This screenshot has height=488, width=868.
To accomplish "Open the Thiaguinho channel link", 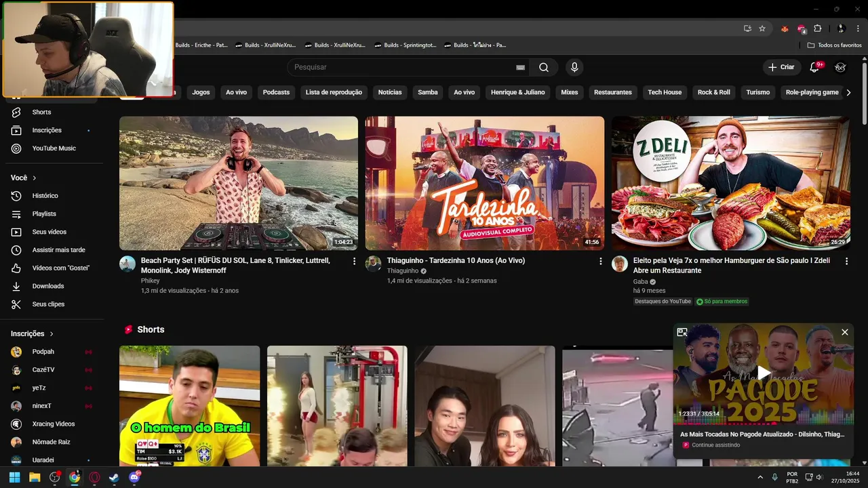I will click(403, 271).
